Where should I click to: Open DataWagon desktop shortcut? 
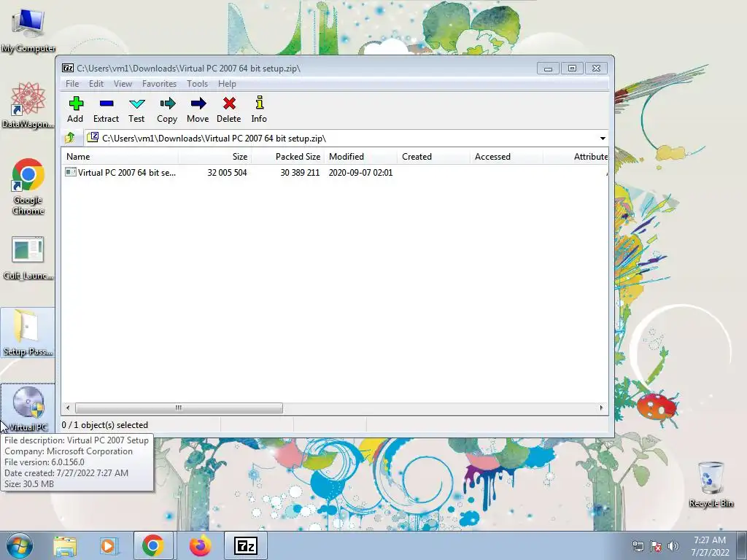pos(28,105)
